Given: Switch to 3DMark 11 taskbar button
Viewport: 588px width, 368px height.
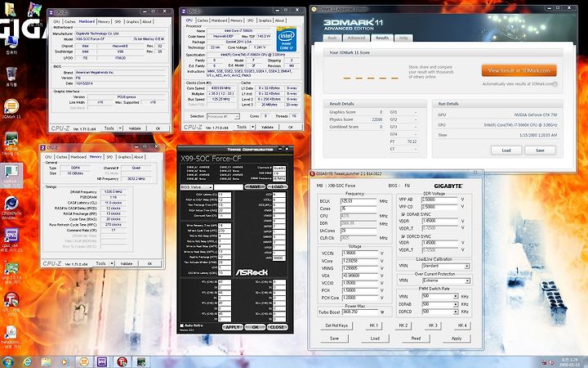Looking at the screenshot, I should (x=84, y=361).
